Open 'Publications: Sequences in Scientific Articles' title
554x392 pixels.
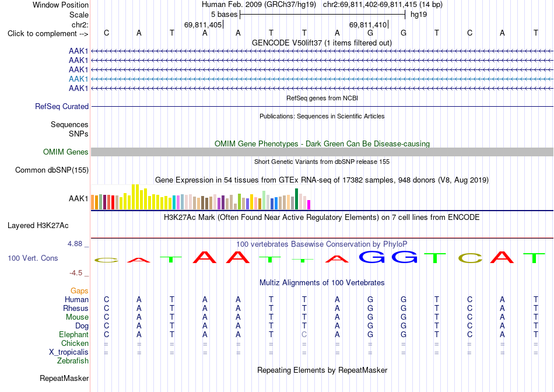coord(322,116)
